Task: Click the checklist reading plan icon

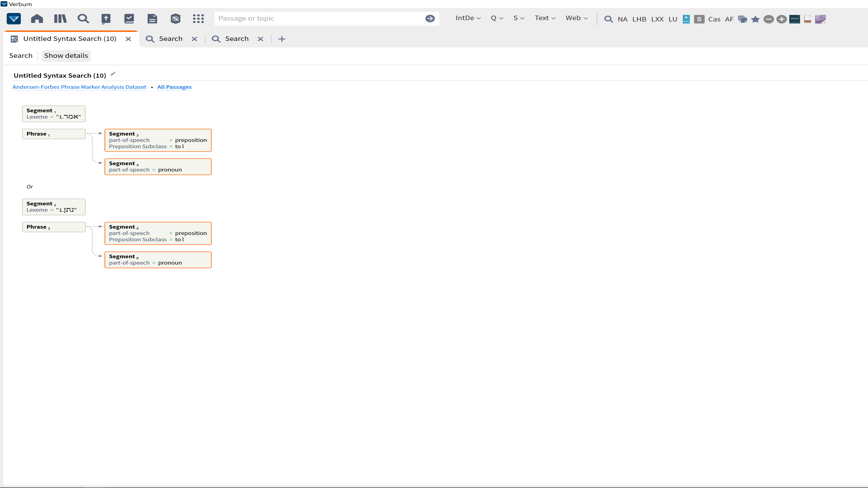Action: point(129,19)
